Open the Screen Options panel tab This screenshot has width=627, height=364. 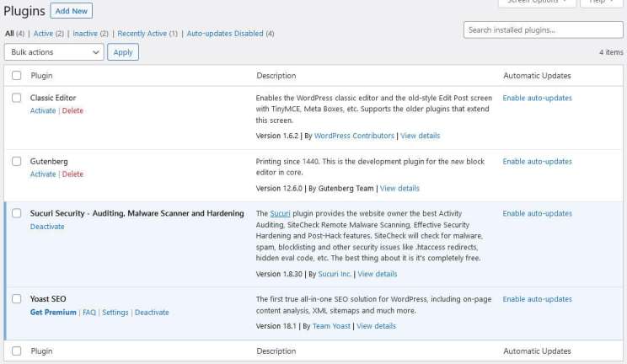(x=537, y=3)
